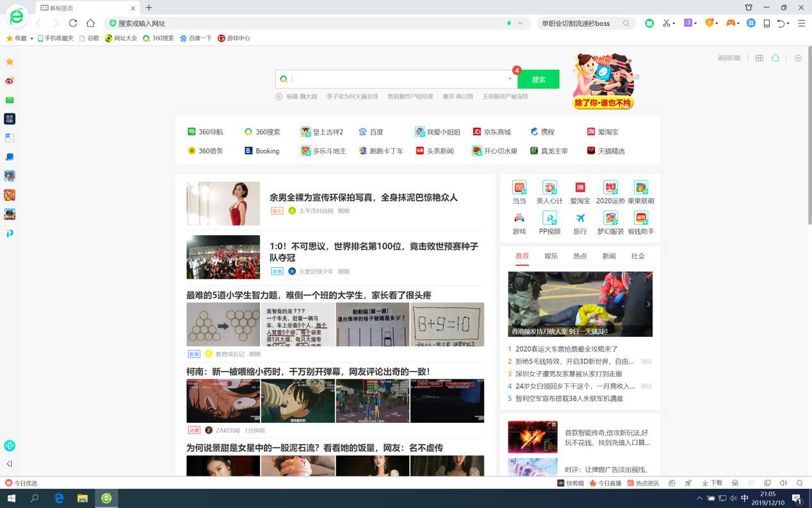Open the purple translate tool icon
Viewport: 812px width, 508px height.
pos(688,23)
